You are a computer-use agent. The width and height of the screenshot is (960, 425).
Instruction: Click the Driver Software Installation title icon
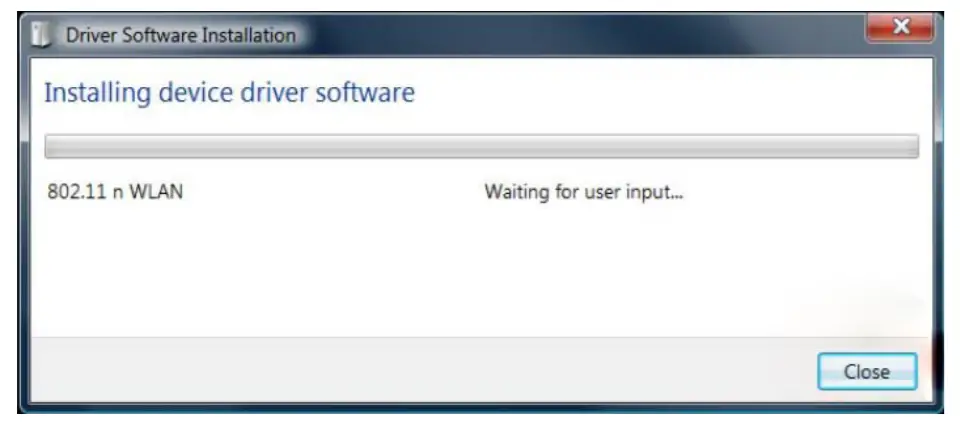click(x=42, y=36)
